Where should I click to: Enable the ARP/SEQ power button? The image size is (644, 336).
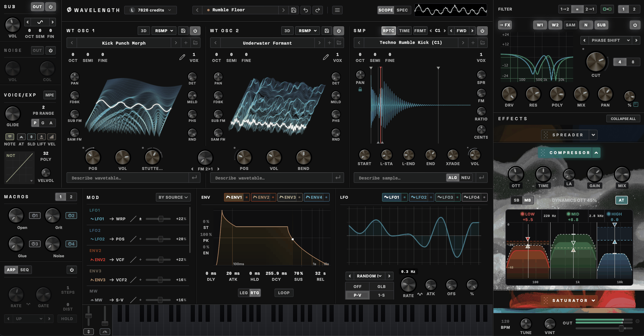click(x=72, y=270)
